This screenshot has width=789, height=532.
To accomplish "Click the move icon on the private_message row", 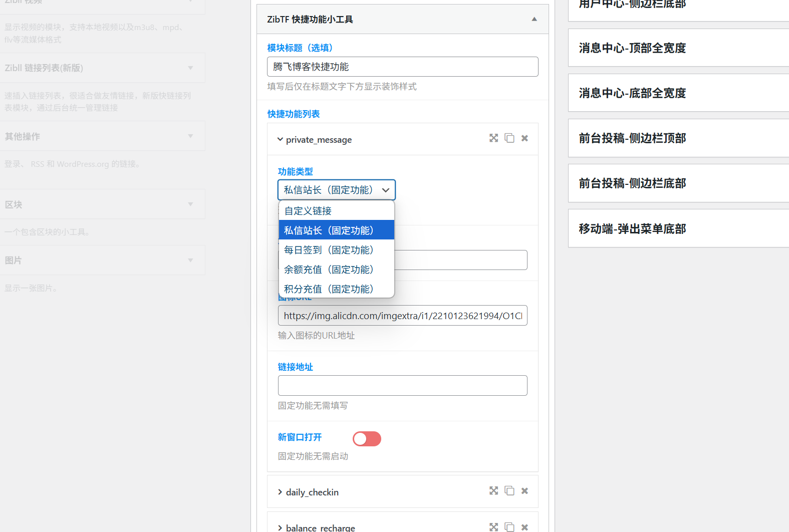I will [493, 138].
